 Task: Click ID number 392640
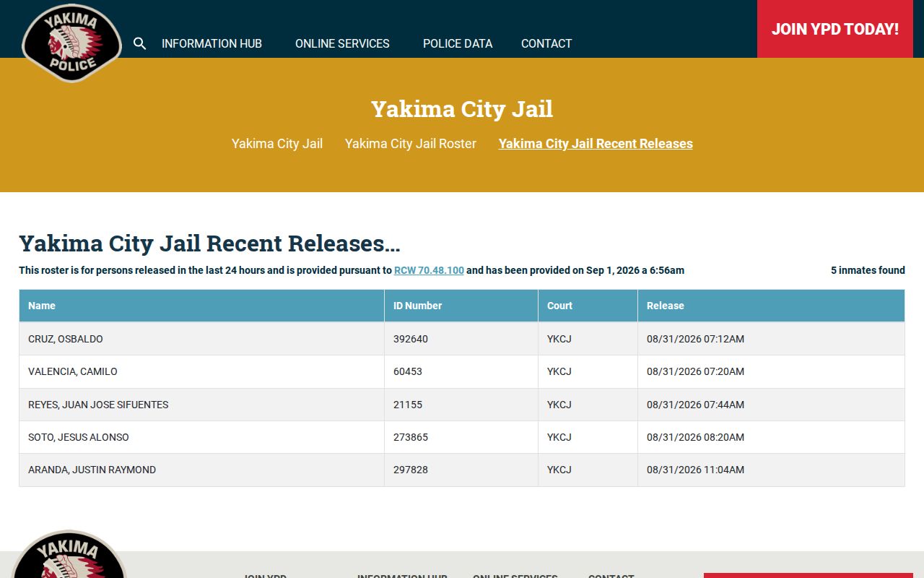tap(411, 339)
